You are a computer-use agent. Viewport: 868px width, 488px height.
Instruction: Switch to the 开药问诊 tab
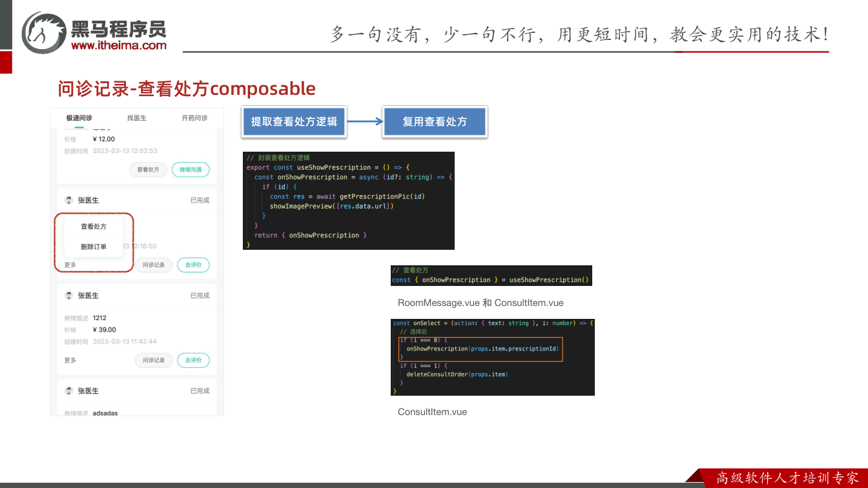click(x=194, y=118)
